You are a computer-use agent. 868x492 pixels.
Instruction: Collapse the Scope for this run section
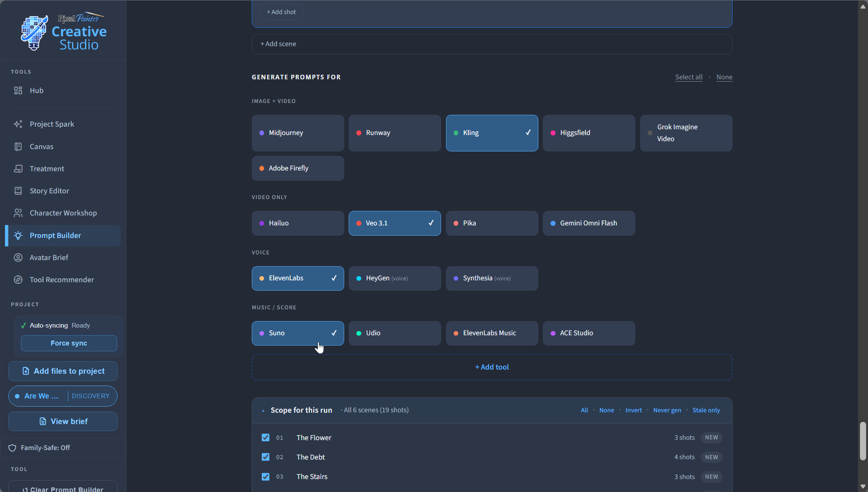(263, 411)
